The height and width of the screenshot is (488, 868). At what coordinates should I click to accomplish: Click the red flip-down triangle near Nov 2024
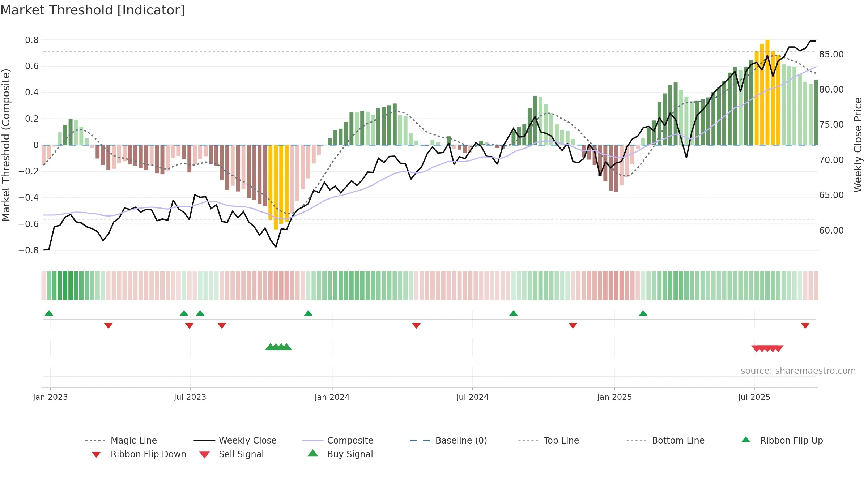click(x=573, y=326)
